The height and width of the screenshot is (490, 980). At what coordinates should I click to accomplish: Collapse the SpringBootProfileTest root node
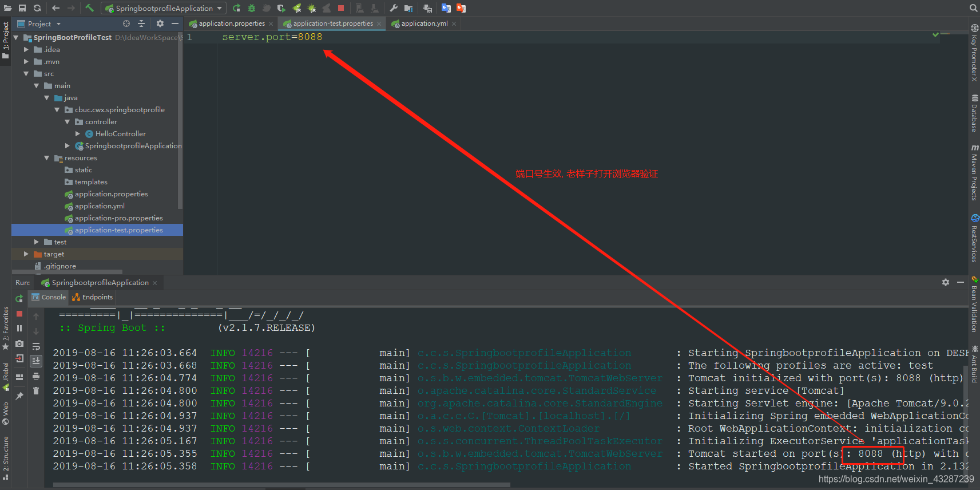(16, 37)
